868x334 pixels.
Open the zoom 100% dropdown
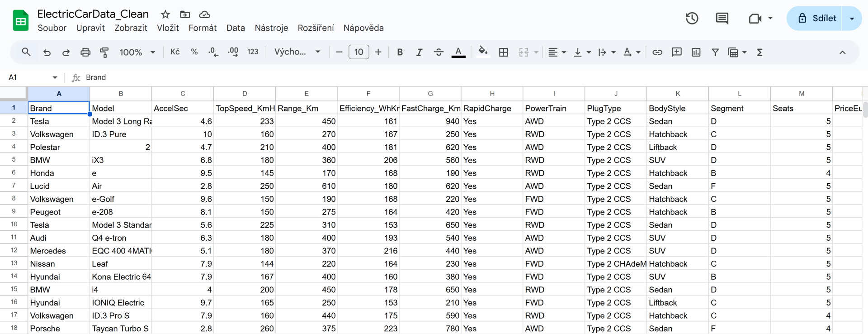tap(137, 52)
